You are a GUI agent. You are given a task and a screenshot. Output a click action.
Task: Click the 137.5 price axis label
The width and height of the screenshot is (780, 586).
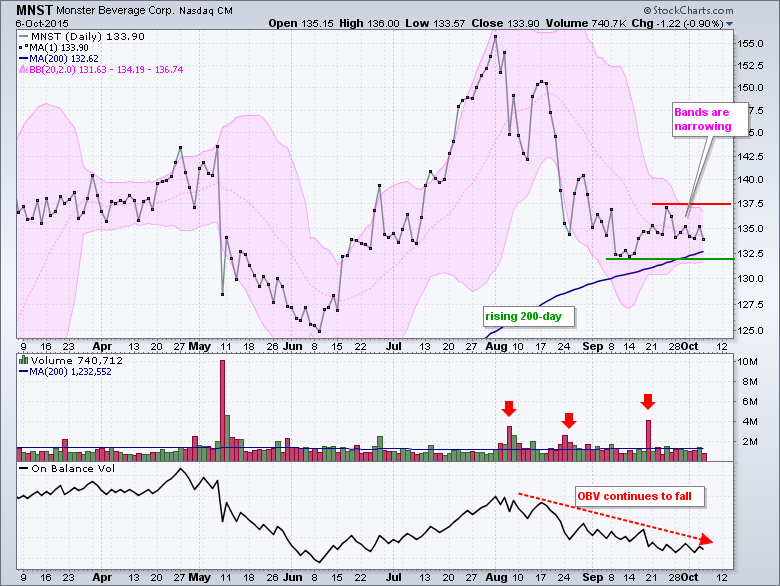click(750, 204)
